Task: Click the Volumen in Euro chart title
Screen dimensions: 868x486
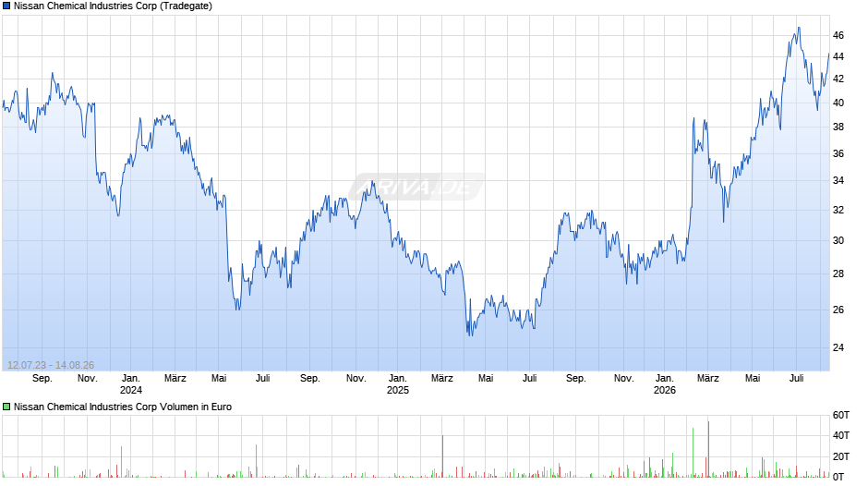Action: point(123,407)
